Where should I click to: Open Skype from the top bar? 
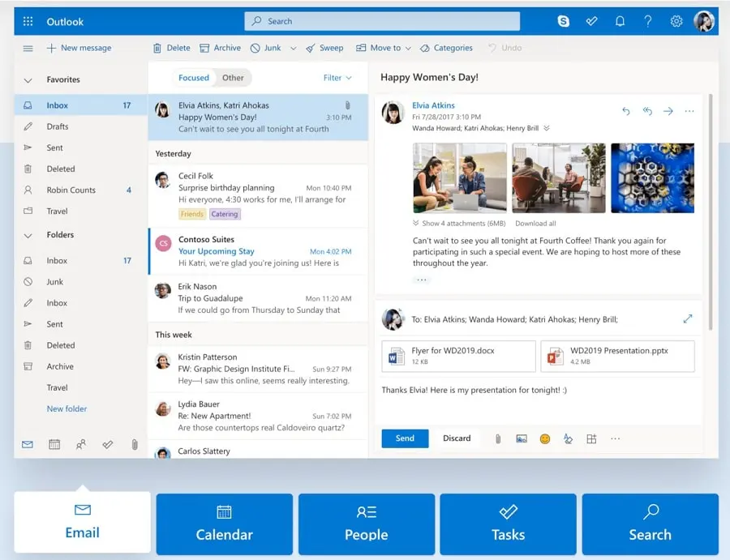[564, 21]
